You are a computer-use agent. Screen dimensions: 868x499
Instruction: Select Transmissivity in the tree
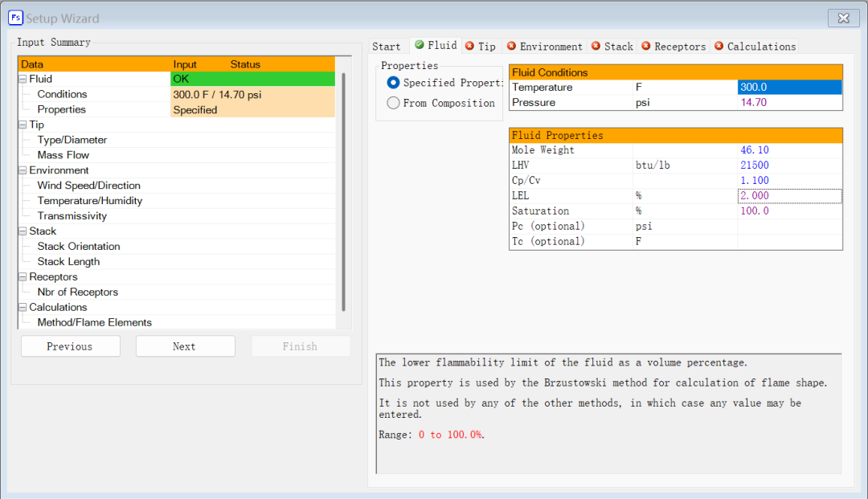(72, 216)
